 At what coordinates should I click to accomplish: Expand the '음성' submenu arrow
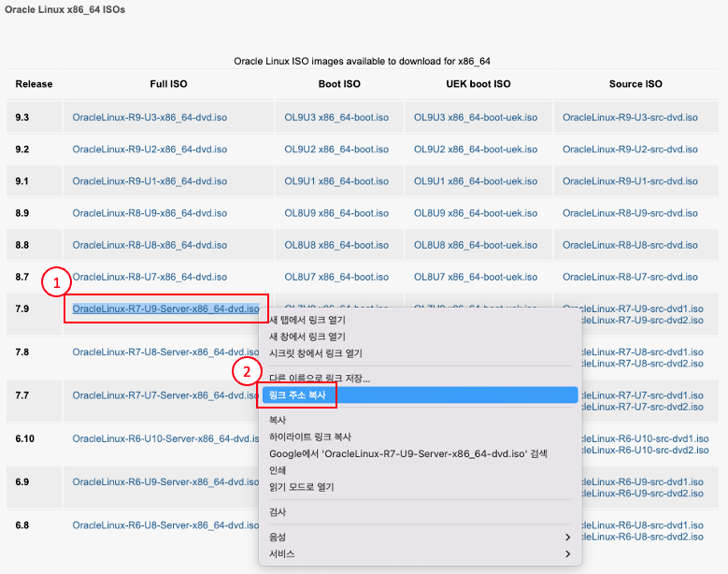tap(567, 538)
